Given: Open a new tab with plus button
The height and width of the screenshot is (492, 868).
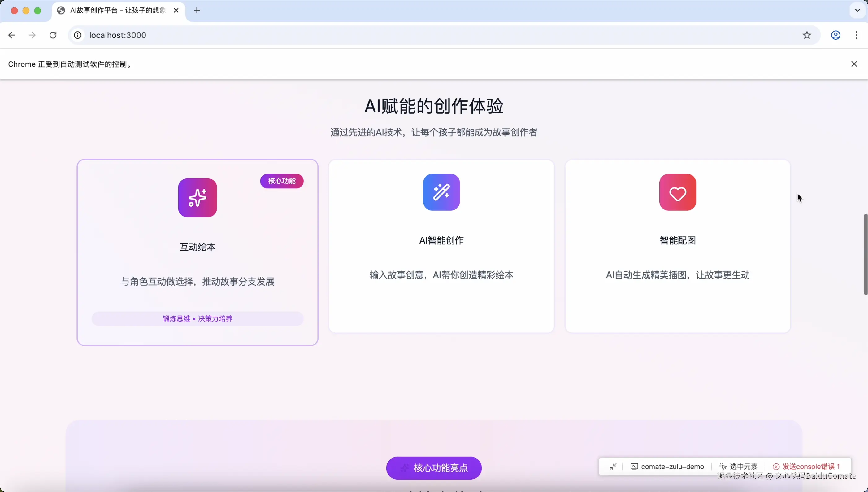Looking at the screenshot, I should (197, 11).
